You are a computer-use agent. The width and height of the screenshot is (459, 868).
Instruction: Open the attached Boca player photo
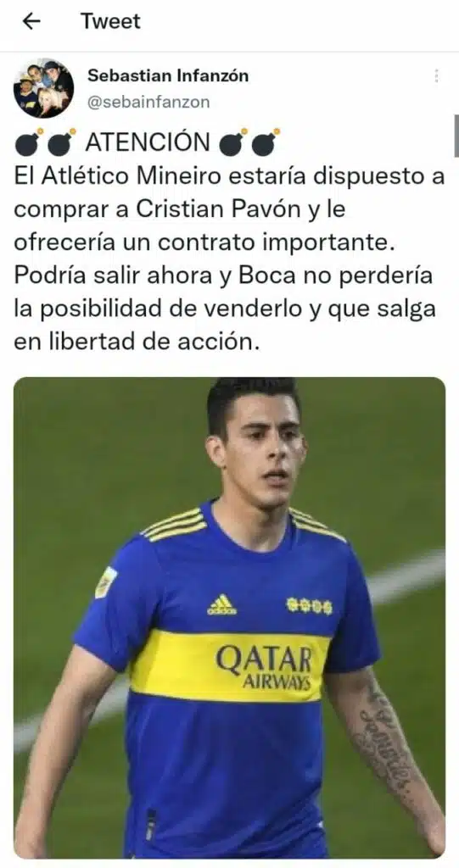[229, 618]
